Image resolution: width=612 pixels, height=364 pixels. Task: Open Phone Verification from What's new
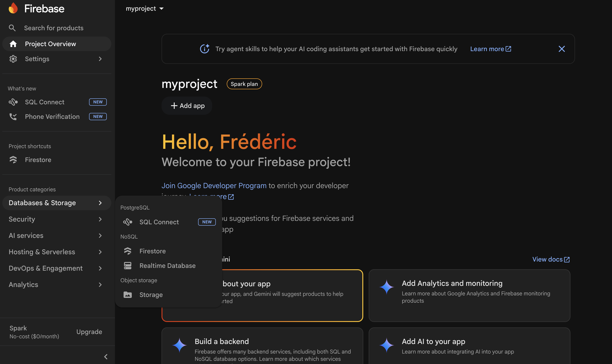(x=57, y=117)
